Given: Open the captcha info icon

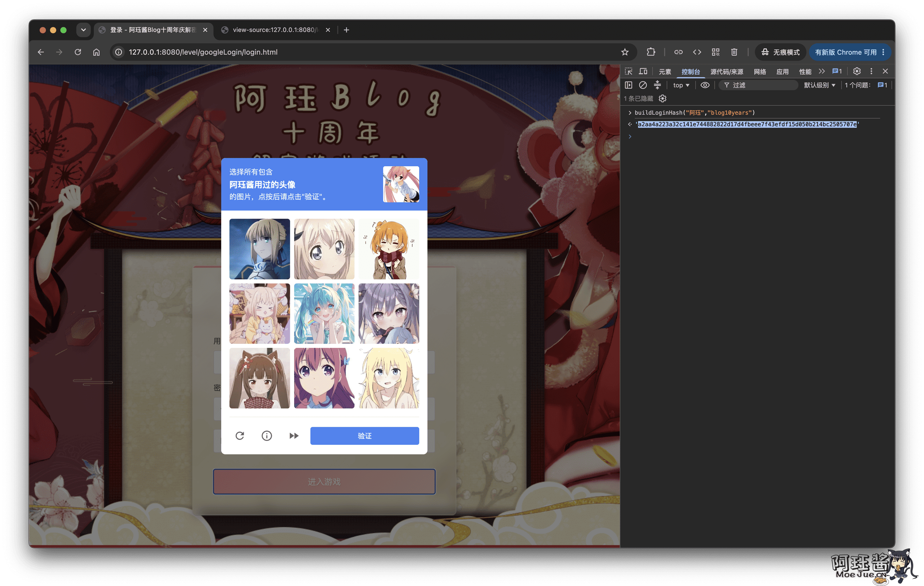Looking at the screenshot, I should [x=267, y=436].
